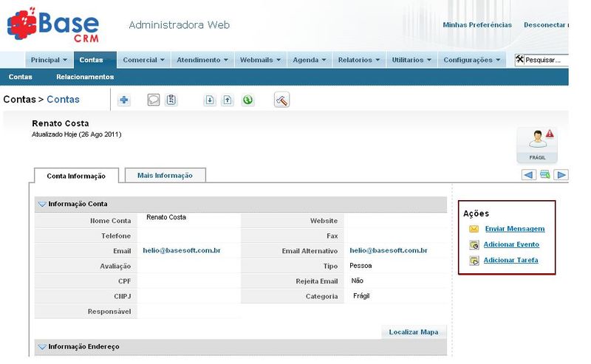The image size is (591, 364).
Task: Click the Nome Conta value Renato Costa
Action: 166,217
